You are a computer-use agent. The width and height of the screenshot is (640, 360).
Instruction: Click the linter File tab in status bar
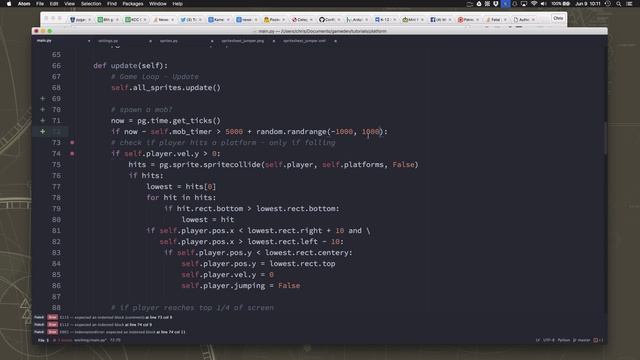point(43,340)
